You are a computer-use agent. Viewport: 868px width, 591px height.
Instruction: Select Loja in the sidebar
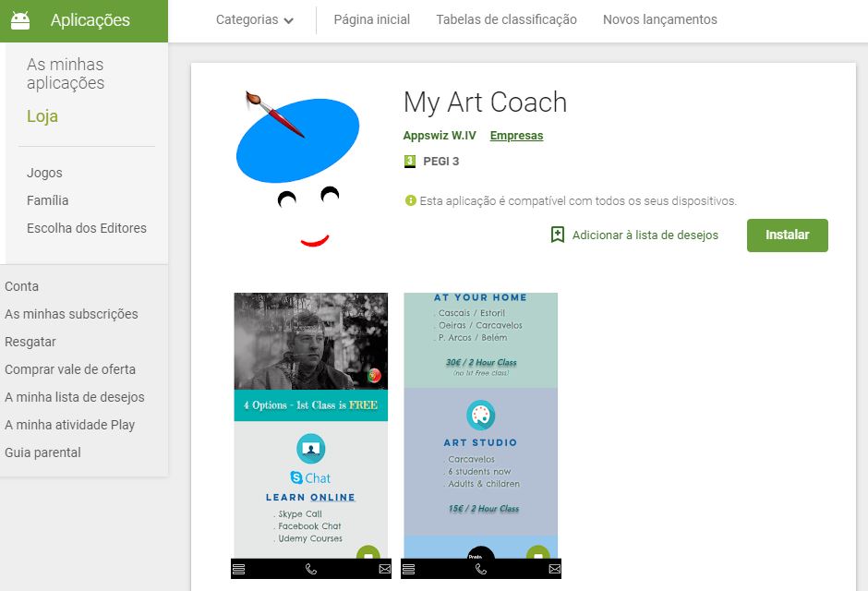[x=42, y=116]
